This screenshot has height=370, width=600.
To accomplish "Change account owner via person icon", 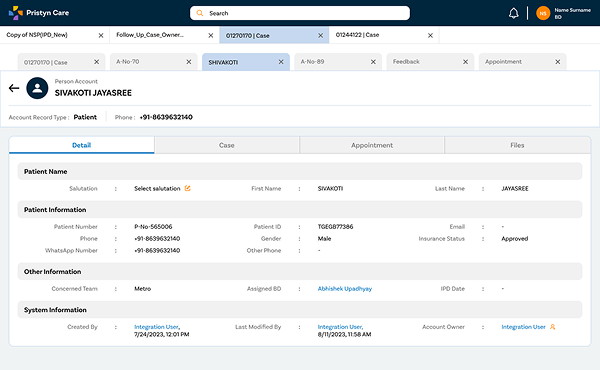I will point(553,327).
